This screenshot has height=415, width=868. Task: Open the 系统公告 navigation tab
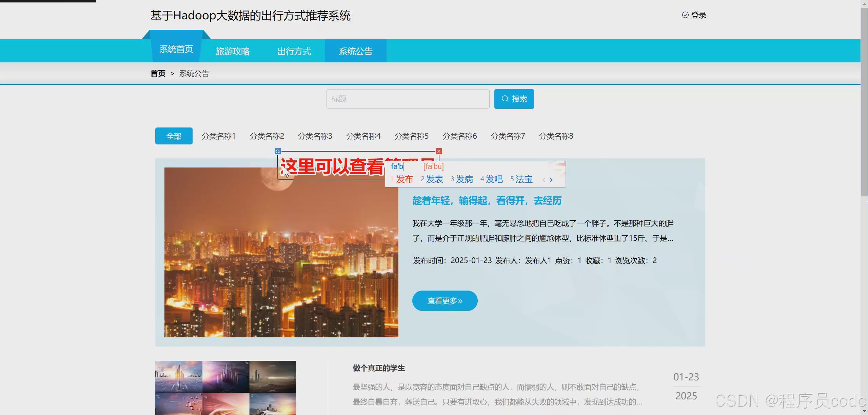355,51
